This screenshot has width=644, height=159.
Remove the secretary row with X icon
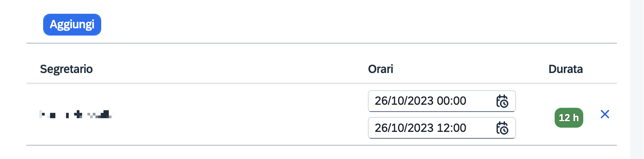click(605, 114)
